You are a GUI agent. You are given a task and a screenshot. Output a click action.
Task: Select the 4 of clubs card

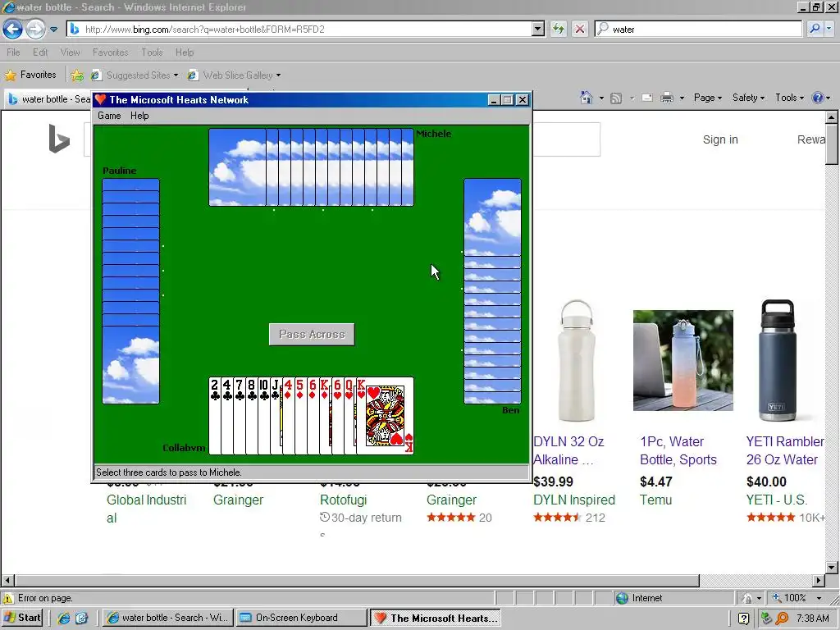[227, 416]
